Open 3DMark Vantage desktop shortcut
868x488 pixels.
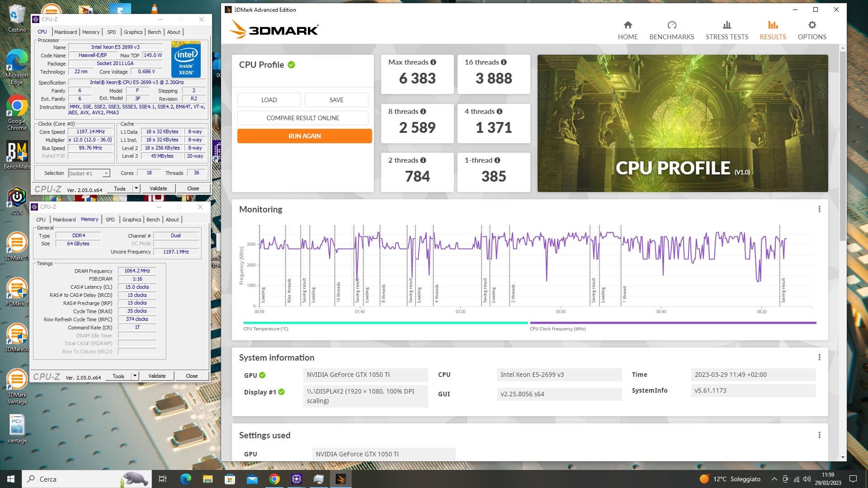[x=17, y=387]
